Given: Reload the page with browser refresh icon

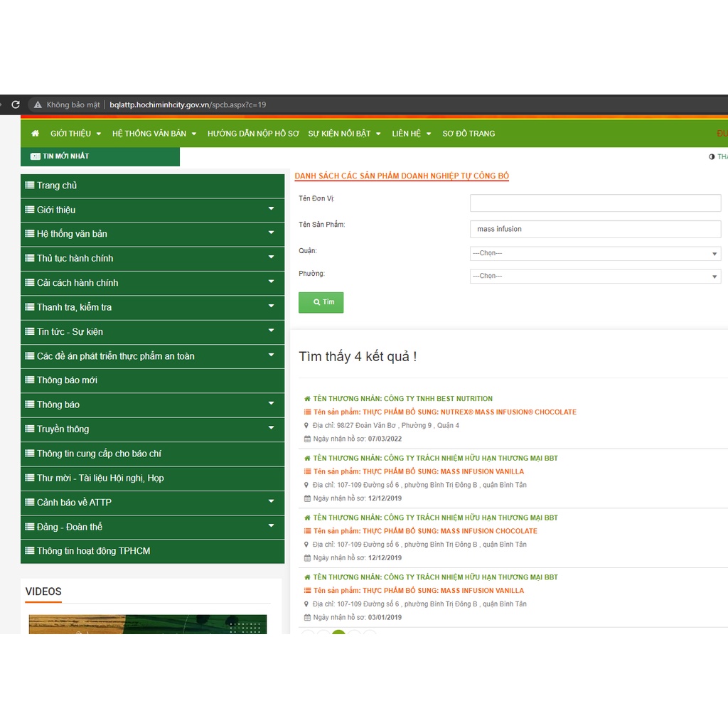Looking at the screenshot, I should 16,105.
